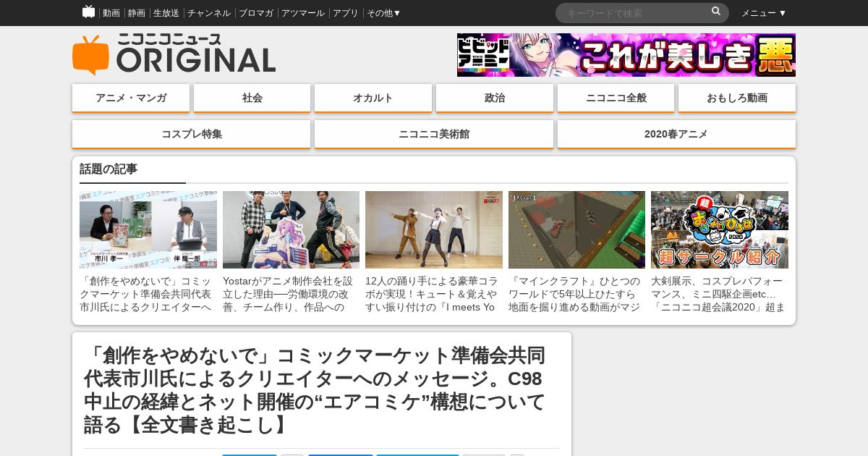Open Minecraft article thumbnail
Viewport: 868px width, 456px height.
pyautogui.click(x=576, y=230)
